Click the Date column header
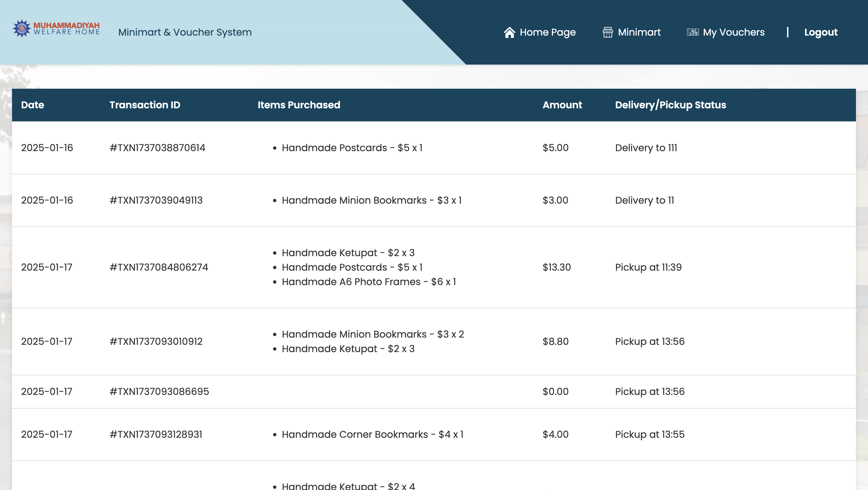The width and height of the screenshot is (868, 490). [32, 105]
